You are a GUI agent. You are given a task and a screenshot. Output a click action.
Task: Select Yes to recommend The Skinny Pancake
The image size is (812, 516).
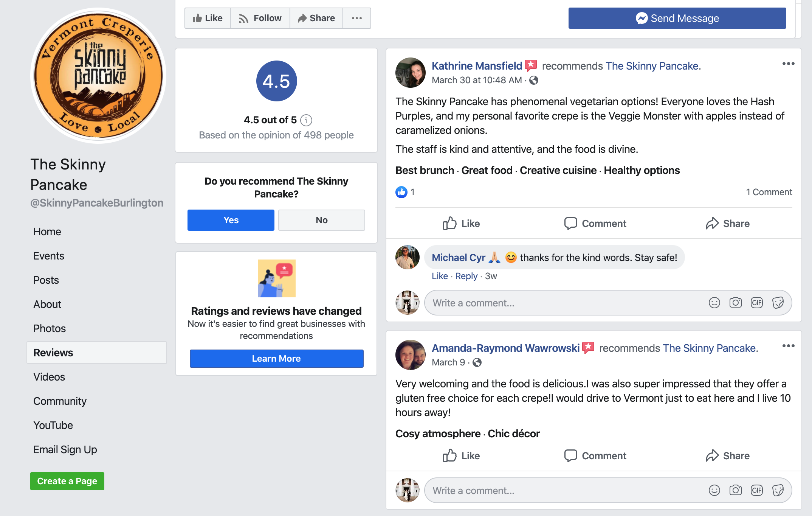pos(230,220)
